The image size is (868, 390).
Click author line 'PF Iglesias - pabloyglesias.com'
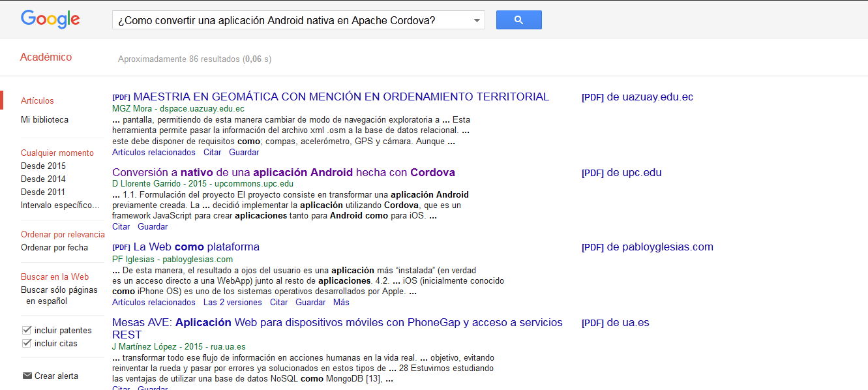(x=172, y=260)
